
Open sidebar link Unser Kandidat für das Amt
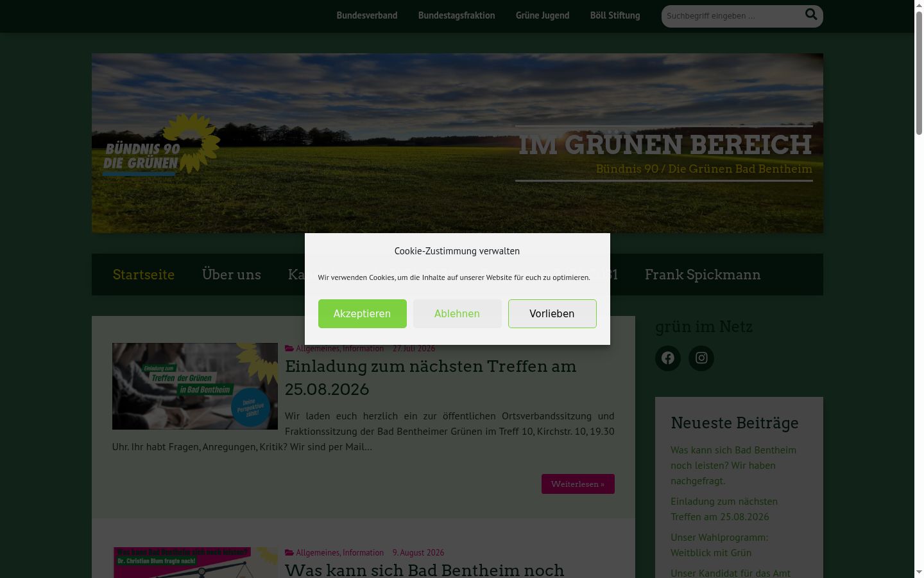(731, 572)
